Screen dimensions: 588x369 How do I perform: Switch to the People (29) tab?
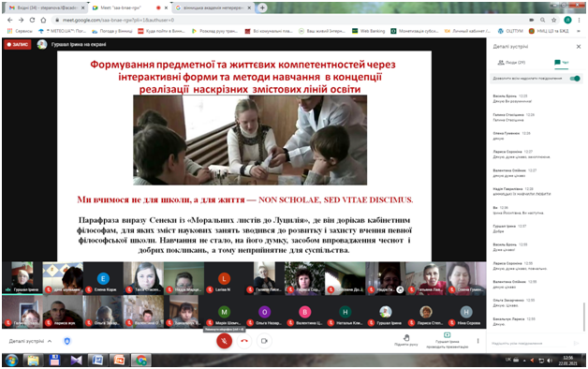(511, 63)
